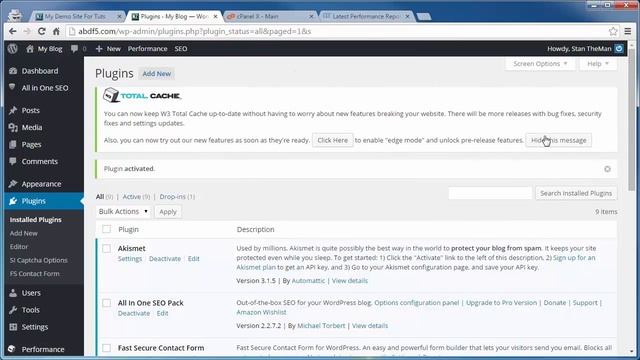Open the WordPress logo menu in admin bar
This screenshot has width=640, height=360.
click(13, 49)
